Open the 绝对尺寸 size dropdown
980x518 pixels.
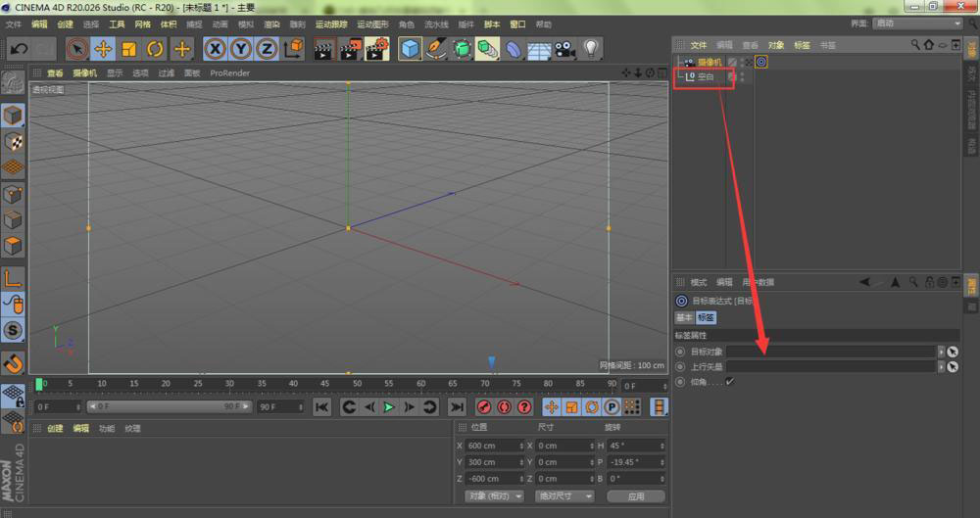point(564,496)
